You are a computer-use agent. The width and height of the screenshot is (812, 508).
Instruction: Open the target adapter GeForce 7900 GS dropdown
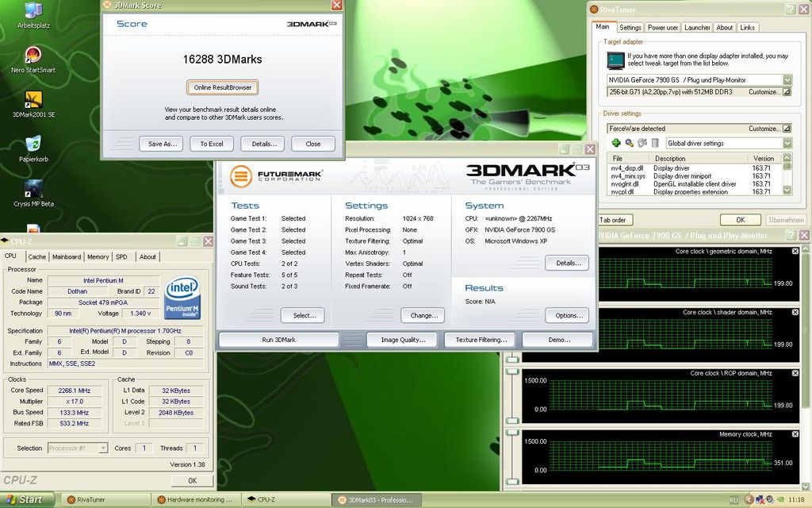point(787,80)
